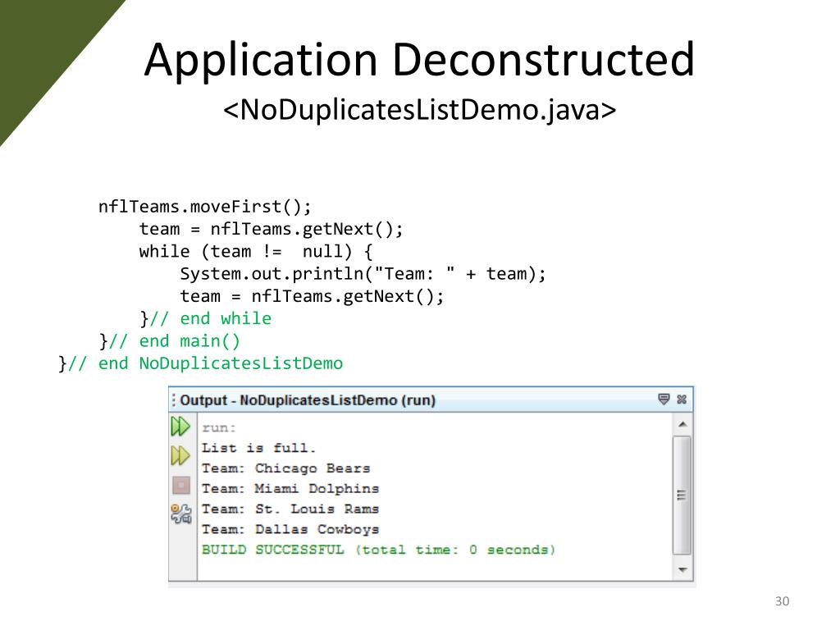Click 'Team: Chicago Bears' output line

tap(286, 468)
